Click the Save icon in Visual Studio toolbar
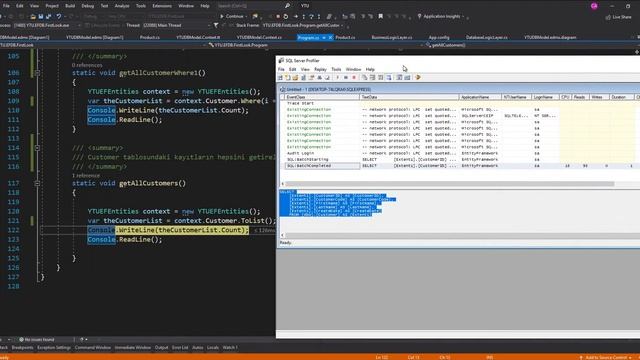The image size is (640, 360). [x=41, y=16]
